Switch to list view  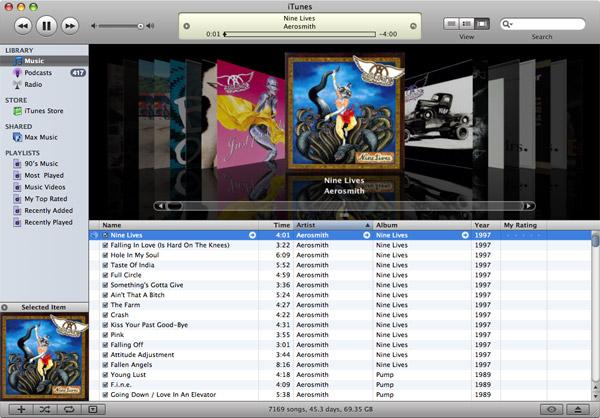coord(451,24)
